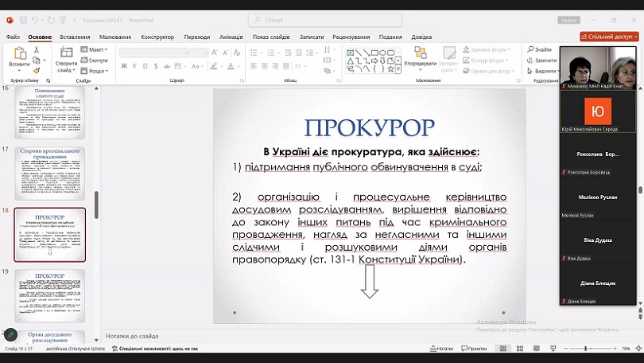Open the Insert (Вставлення) ribbon tab
Screen dimensions: 644x363
point(75,37)
